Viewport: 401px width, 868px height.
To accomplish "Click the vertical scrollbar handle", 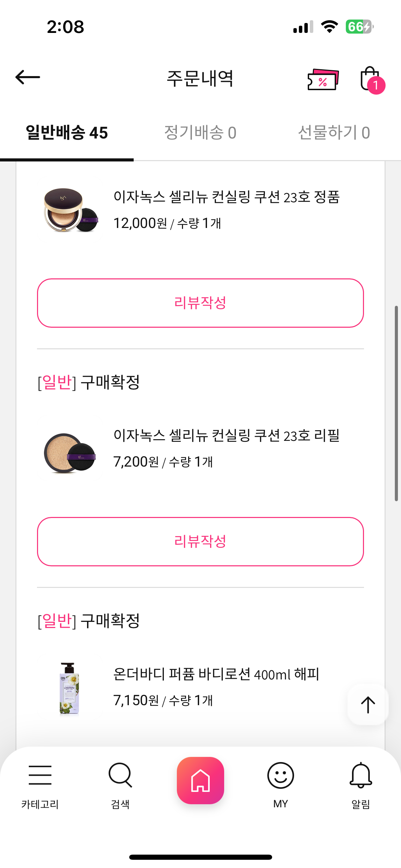I will (x=396, y=403).
